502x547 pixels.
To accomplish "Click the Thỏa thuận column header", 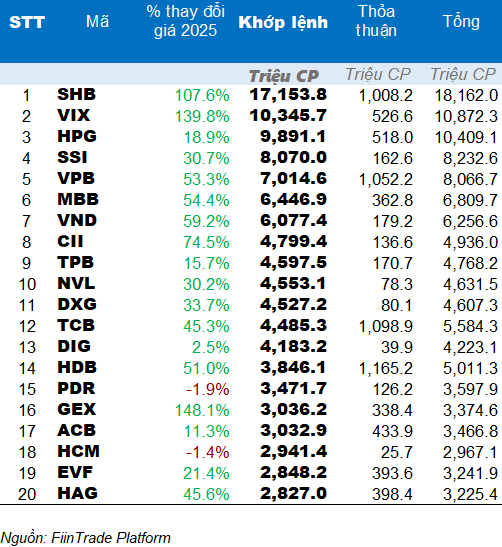I will 376,21.
